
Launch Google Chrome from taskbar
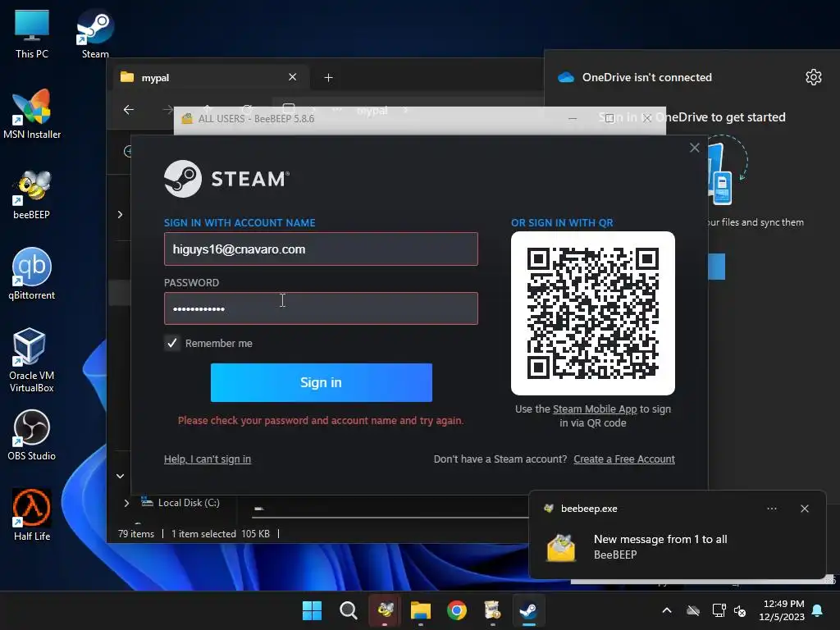[456, 610]
